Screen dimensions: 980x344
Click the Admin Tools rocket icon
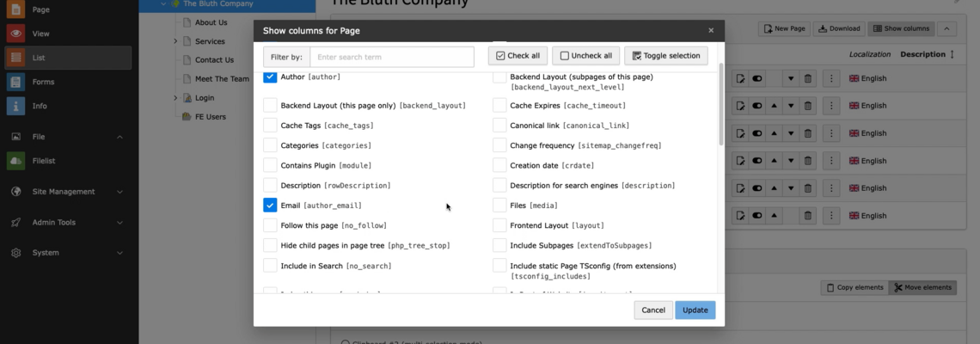click(x=15, y=222)
